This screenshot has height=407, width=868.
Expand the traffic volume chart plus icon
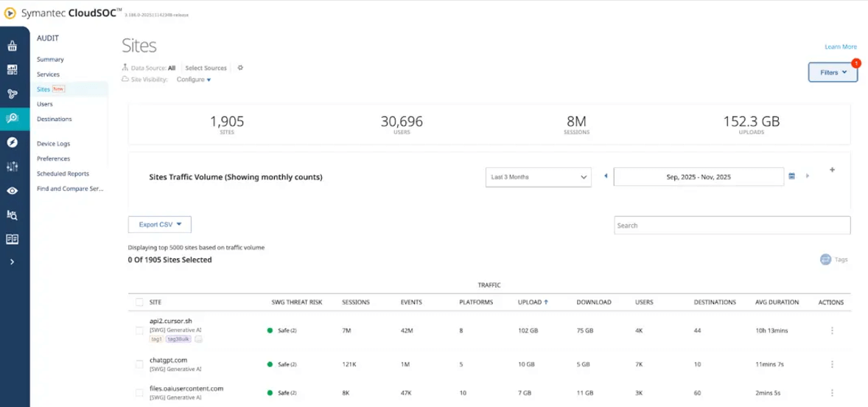click(832, 170)
